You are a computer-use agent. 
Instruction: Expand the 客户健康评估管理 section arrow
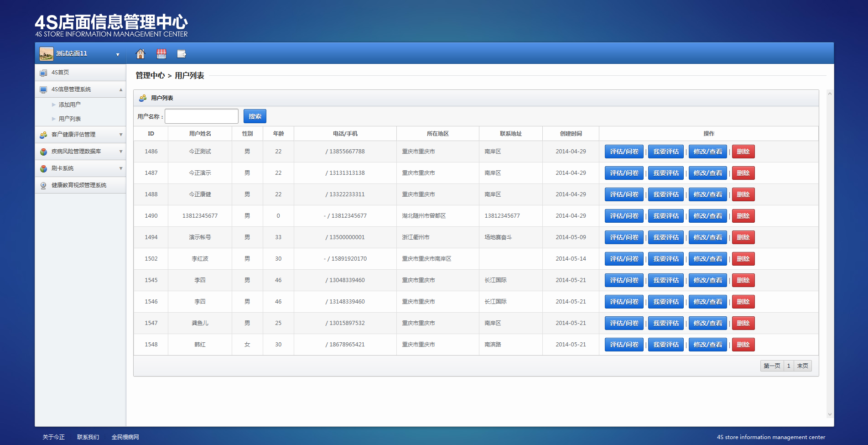coord(121,135)
